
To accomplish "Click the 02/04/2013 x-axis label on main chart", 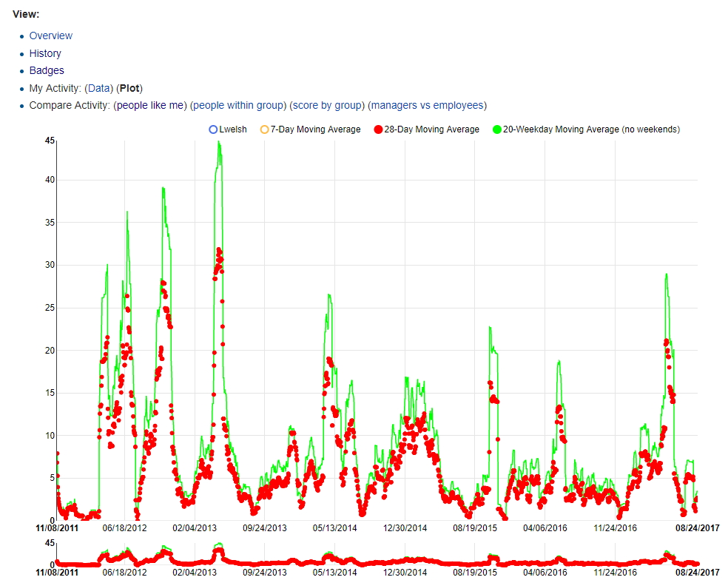I will point(195,528).
